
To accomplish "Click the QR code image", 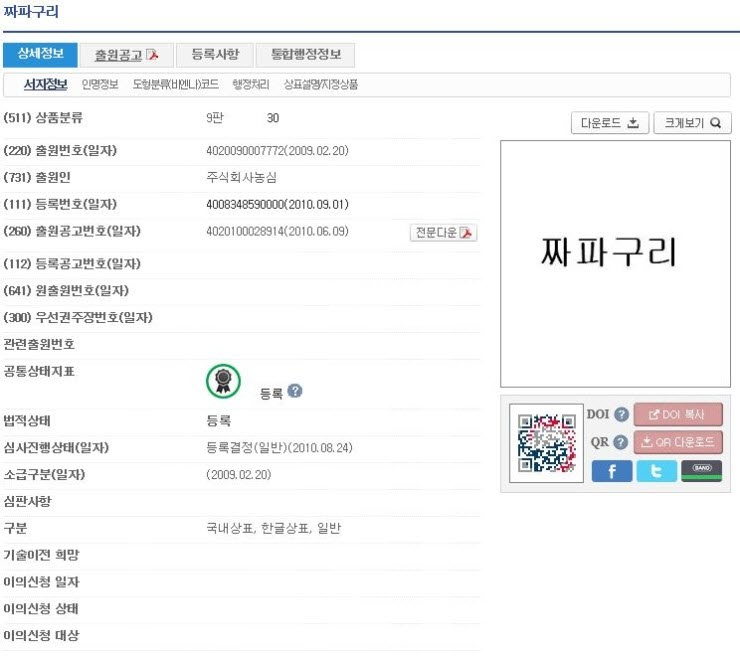I will click(546, 444).
